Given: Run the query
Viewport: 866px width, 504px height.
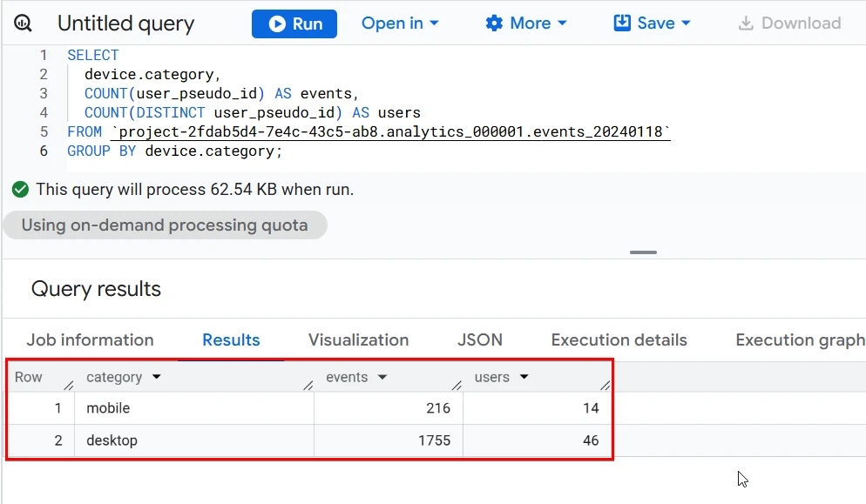Looking at the screenshot, I should pos(294,24).
